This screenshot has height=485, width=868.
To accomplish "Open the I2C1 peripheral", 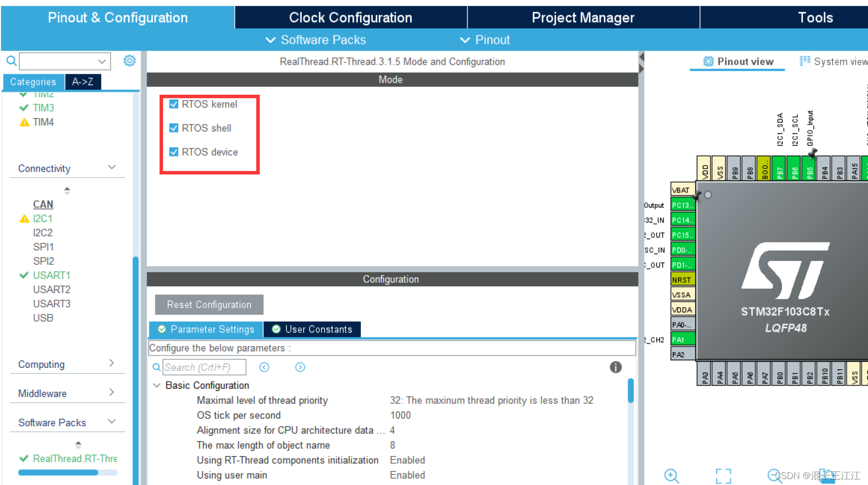I will [43, 218].
